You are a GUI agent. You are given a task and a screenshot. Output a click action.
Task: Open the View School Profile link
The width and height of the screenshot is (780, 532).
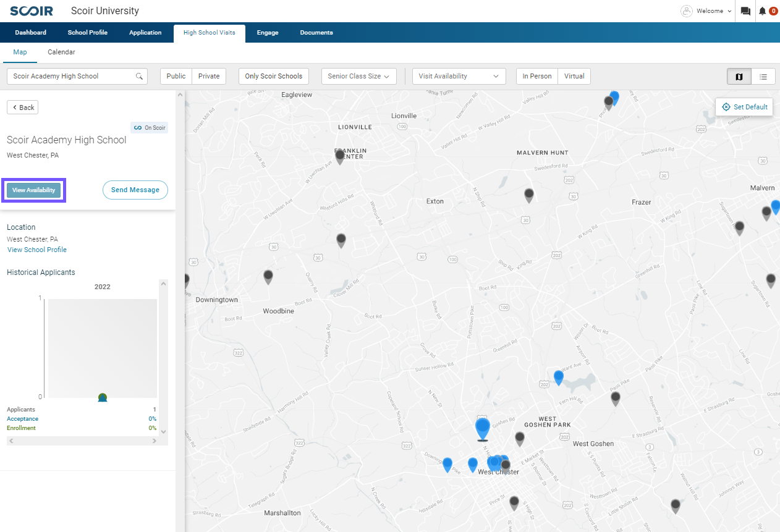(37, 250)
